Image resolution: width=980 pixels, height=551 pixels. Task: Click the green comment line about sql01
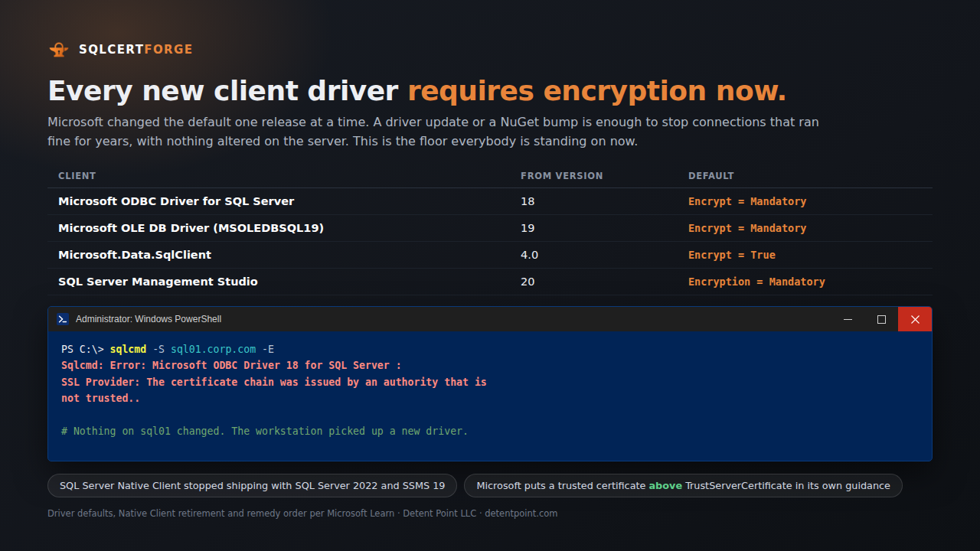click(265, 431)
